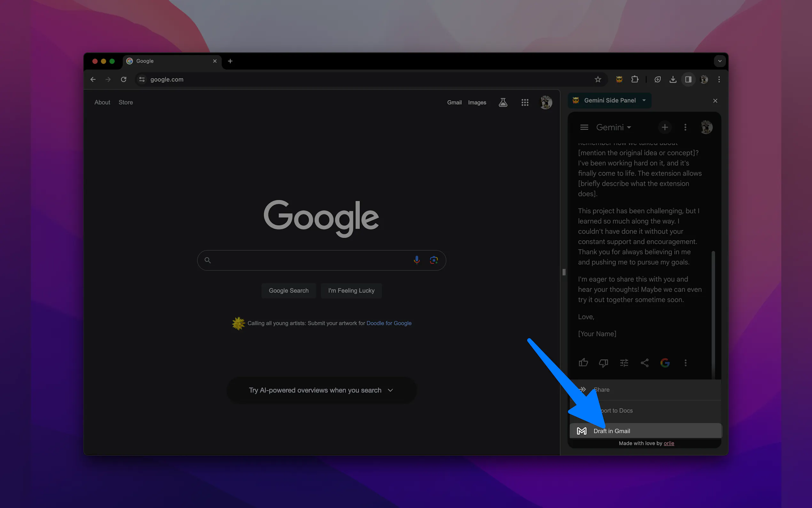812x508 pixels.
Task: Click the thumbs down icon on Gemini response
Action: [604, 362]
